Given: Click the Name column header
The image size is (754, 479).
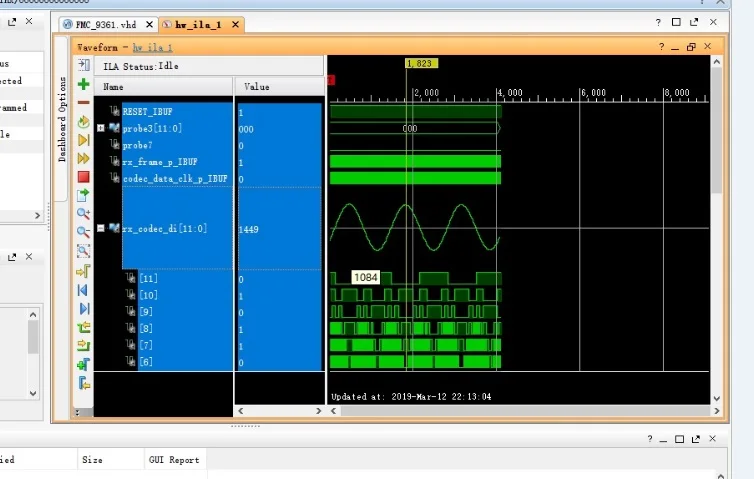Looking at the screenshot, I should [x=114, y=87].
